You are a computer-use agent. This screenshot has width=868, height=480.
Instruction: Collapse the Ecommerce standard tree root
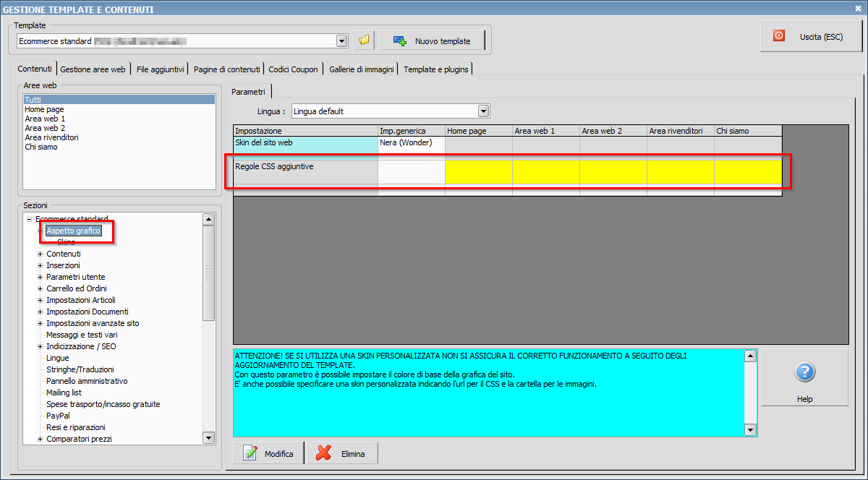29,219
